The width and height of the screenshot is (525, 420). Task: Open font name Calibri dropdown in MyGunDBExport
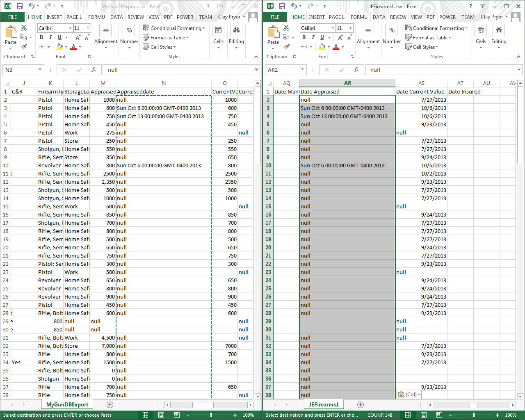click(70, 28)
